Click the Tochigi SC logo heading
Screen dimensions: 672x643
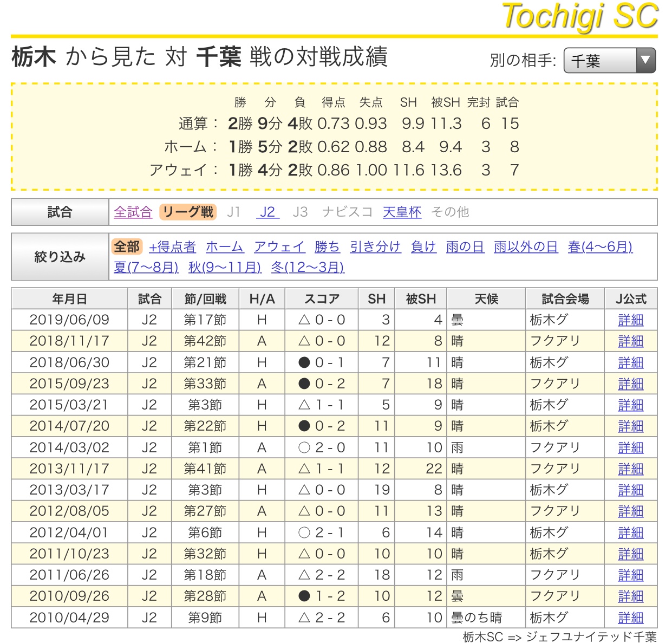[x=580, y=16]
